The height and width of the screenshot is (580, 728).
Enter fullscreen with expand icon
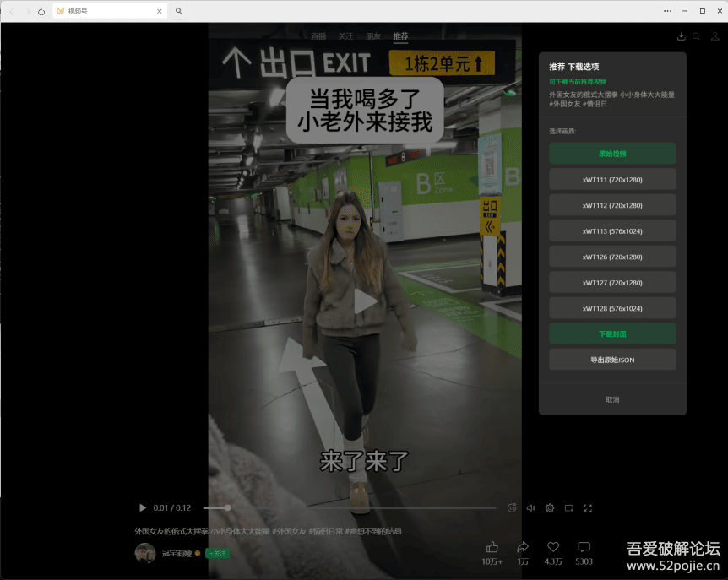[x=588, y=508]
